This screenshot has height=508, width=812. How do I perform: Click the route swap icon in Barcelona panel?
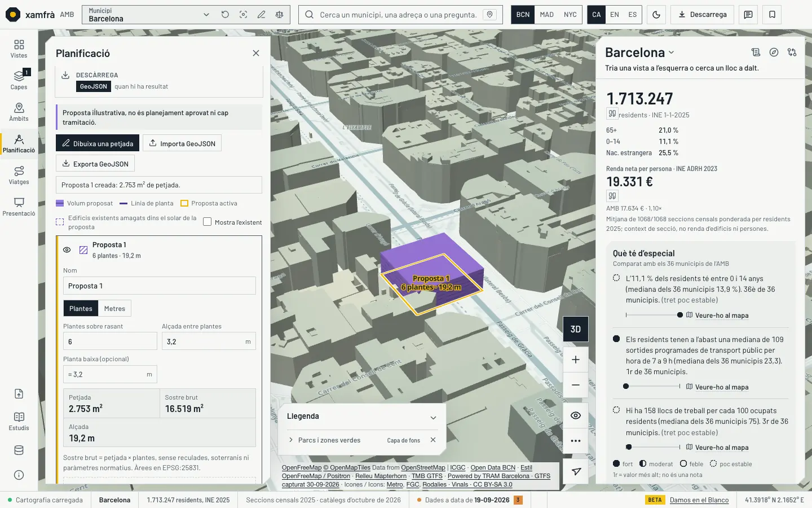pos(792,52)
